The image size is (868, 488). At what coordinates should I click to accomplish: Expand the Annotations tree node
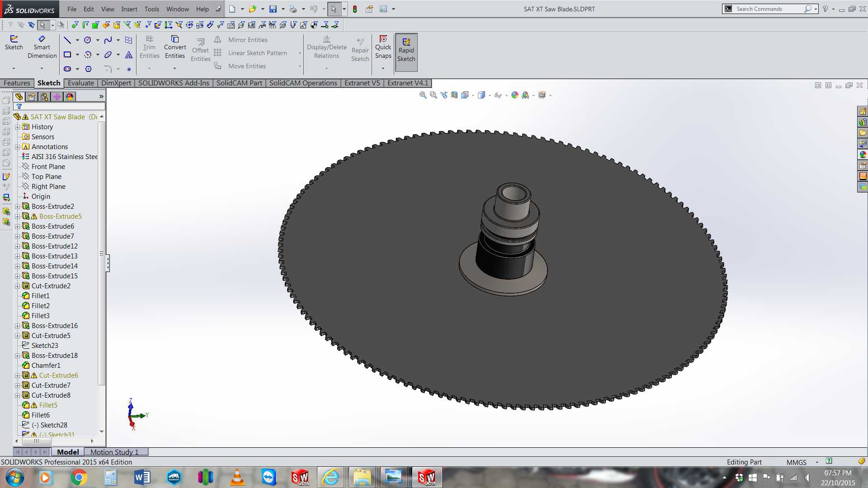pyautogui.click(x=18, y=147)
